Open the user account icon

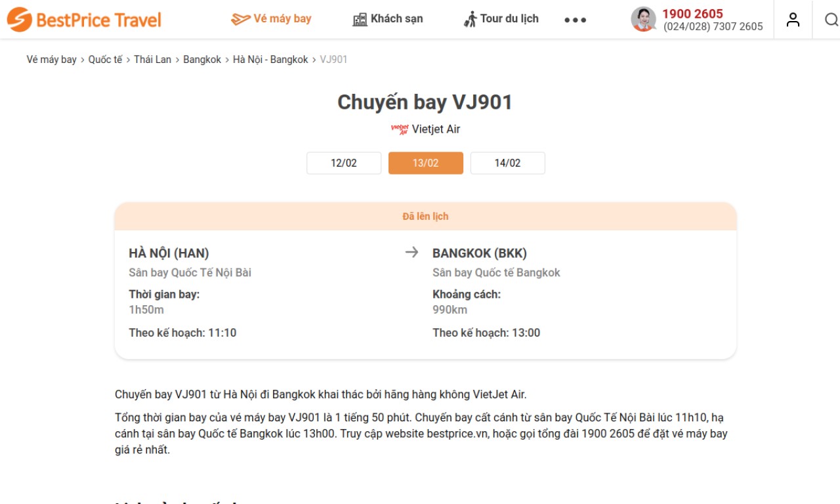click(793, 20)
